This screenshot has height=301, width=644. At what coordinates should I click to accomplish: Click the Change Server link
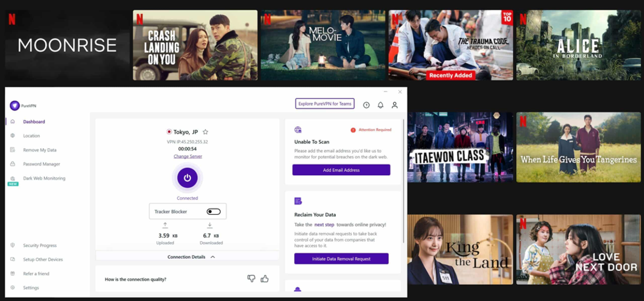pos(188,157)
